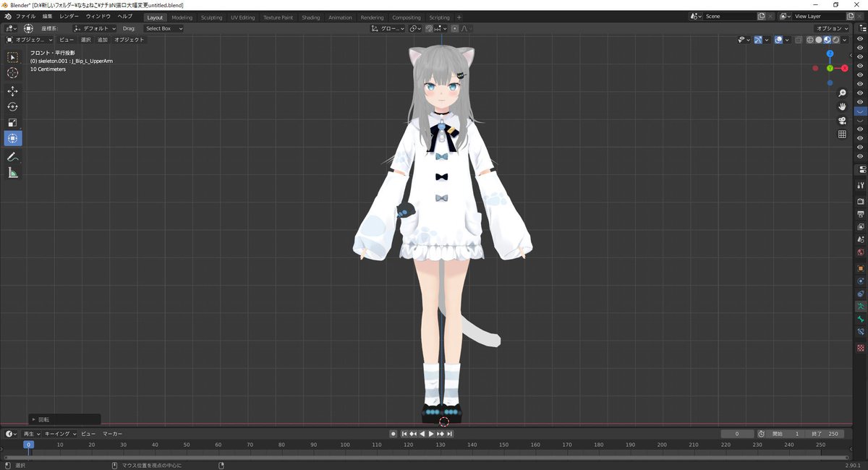Activate the Scale tool
This screenshot has width=868, height=470.
(x=13, y=123)
